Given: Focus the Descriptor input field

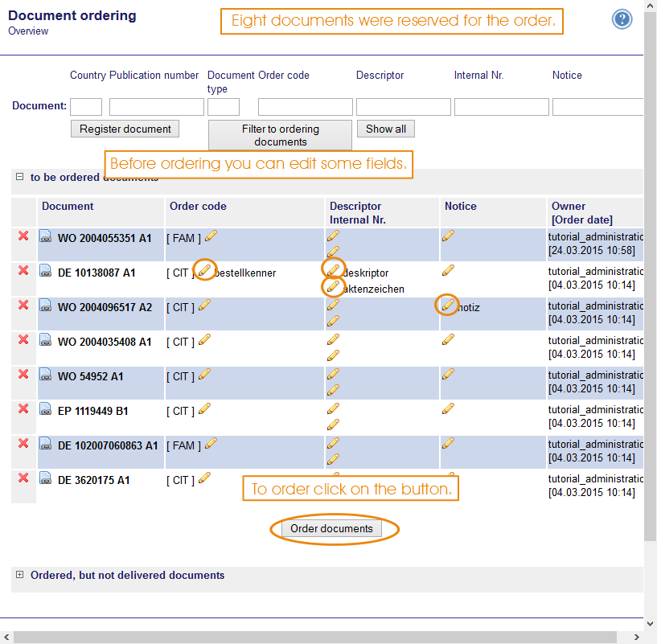Looking at the screenshot, I should point(404,107).
